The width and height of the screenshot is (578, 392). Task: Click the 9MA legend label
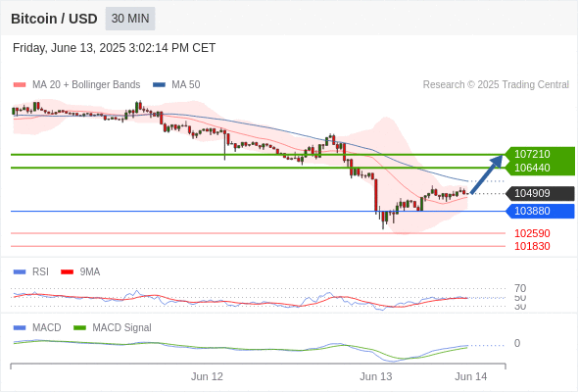tap(90, 272)
